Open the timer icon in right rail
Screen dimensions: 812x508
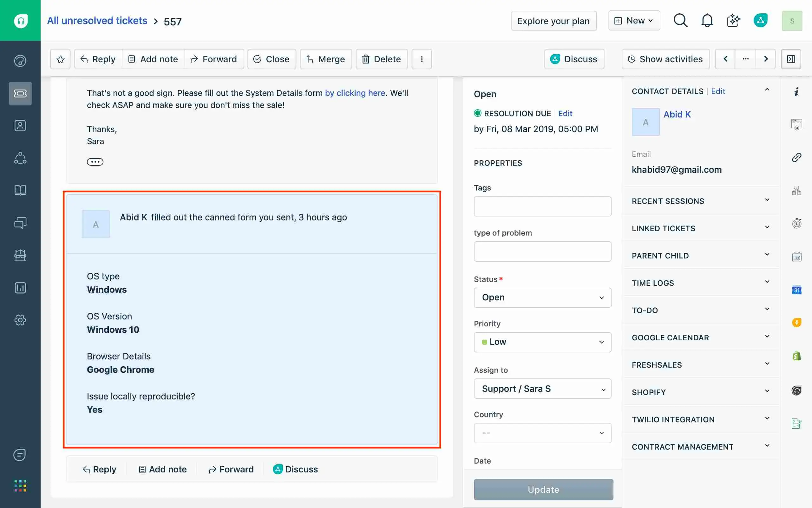(x=796, y=223)
